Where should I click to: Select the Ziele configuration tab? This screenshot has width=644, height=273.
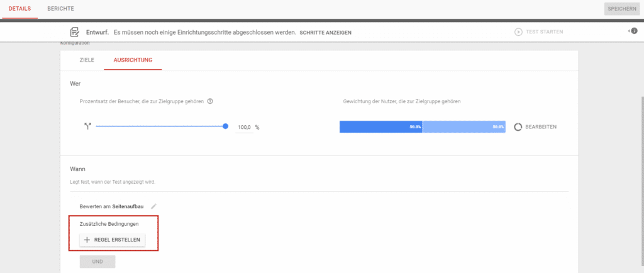point(87,60)
